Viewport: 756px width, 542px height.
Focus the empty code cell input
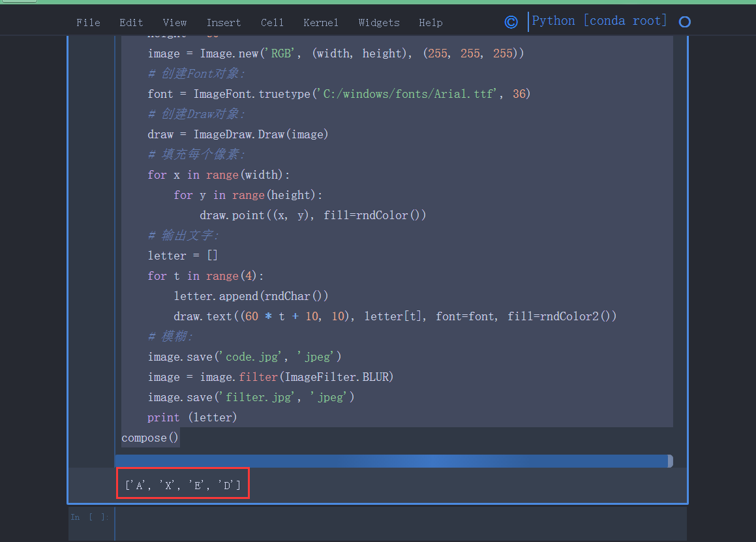[399, 523]
